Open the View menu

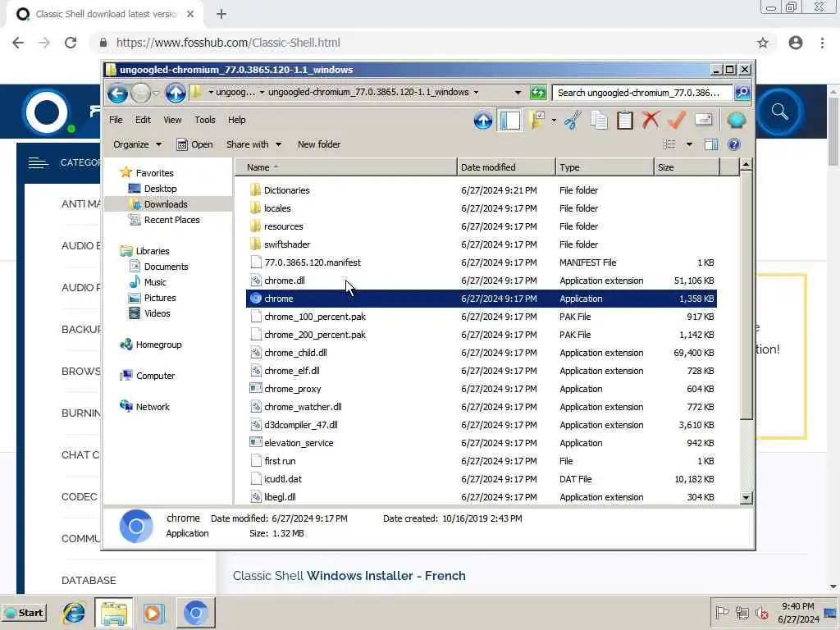(x=172, y=120)
